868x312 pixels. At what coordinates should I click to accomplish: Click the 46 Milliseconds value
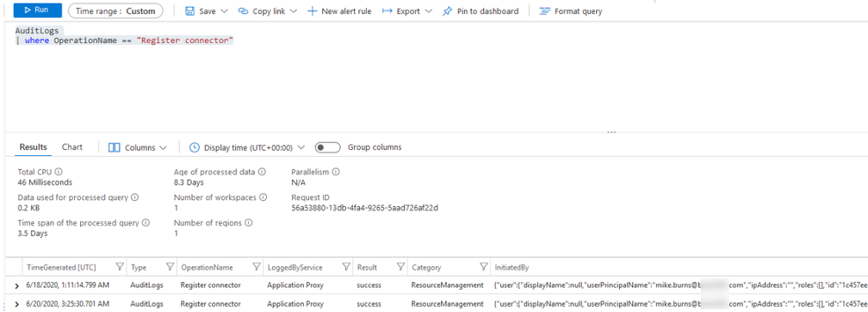45,183
